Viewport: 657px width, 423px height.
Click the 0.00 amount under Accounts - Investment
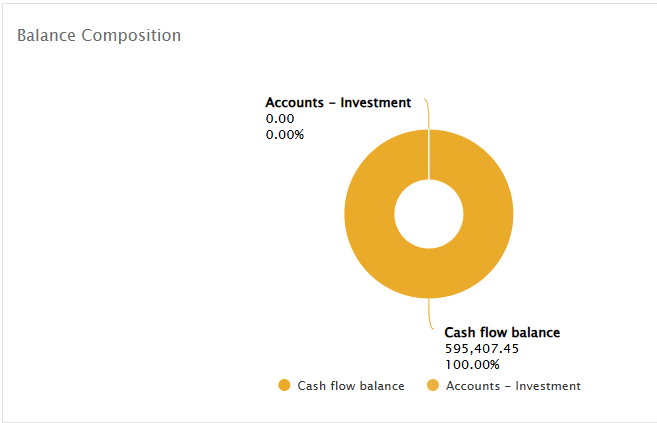(280, 118)
